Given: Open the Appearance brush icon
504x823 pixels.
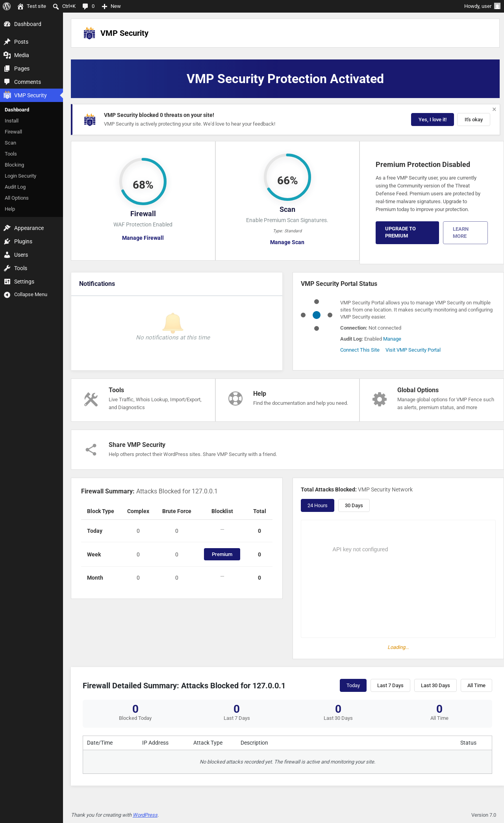Looking at the screenshot, I should click(x=7, y=228).
